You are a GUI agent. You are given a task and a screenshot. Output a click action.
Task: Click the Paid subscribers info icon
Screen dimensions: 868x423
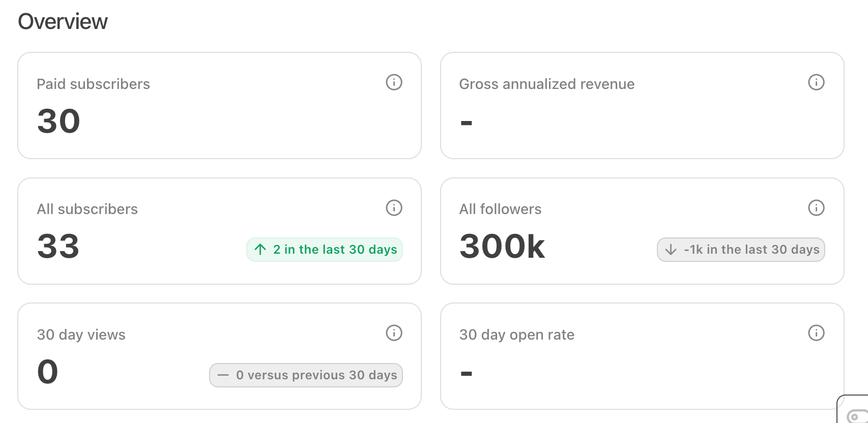tap(394, 82)
